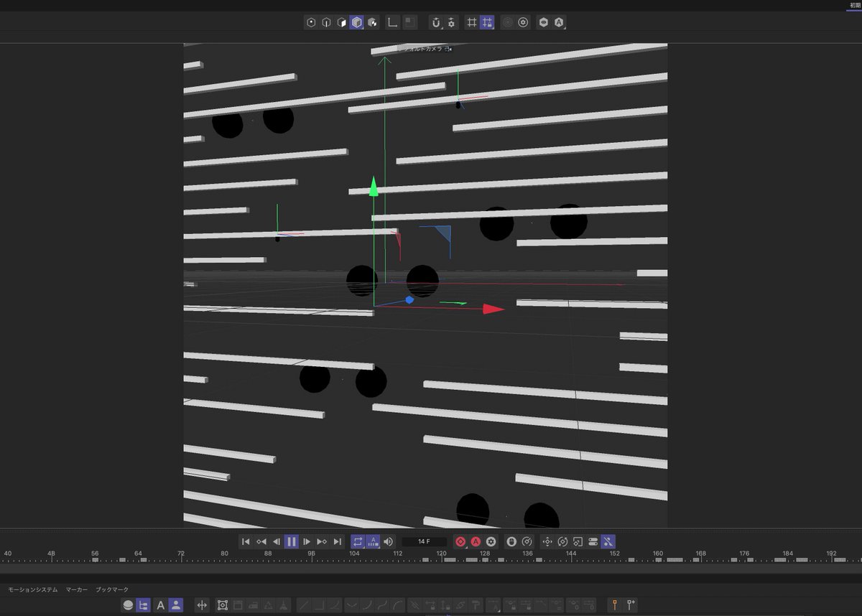Click the current frame field 14 F

[x=424, y=541]
